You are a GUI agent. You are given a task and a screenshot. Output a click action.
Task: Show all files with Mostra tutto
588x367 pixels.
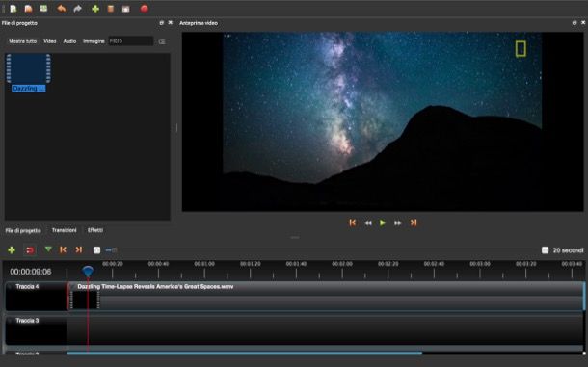point(22,41)
